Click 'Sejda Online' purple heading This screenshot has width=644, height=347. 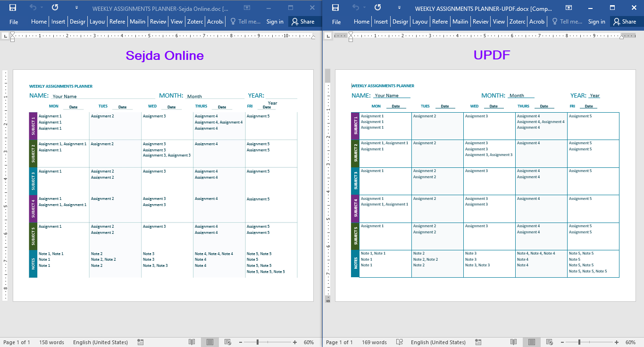pyautogui.click(x=165, y=56)
